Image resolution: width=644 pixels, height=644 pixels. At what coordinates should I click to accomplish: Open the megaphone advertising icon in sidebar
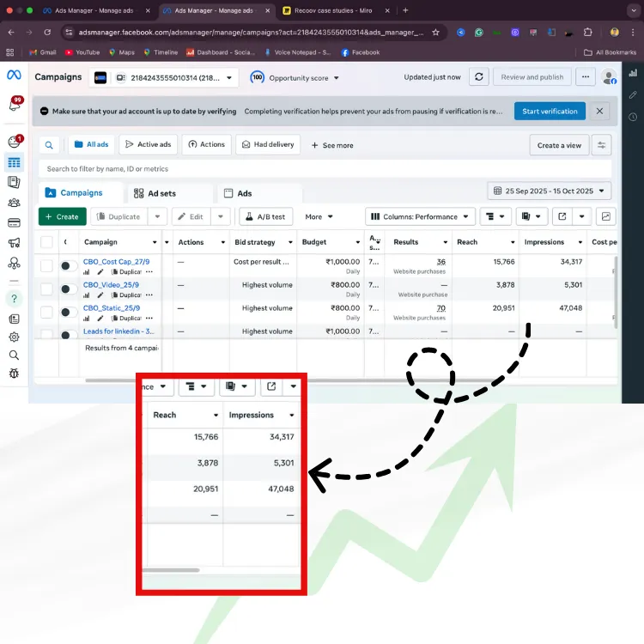pos(14,243)
